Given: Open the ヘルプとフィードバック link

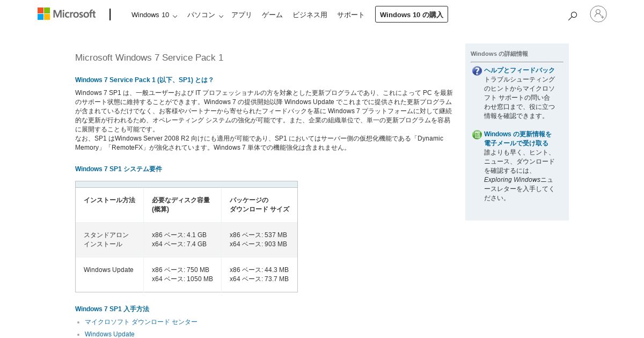Looking at the screenshot, I should point(519,70).
